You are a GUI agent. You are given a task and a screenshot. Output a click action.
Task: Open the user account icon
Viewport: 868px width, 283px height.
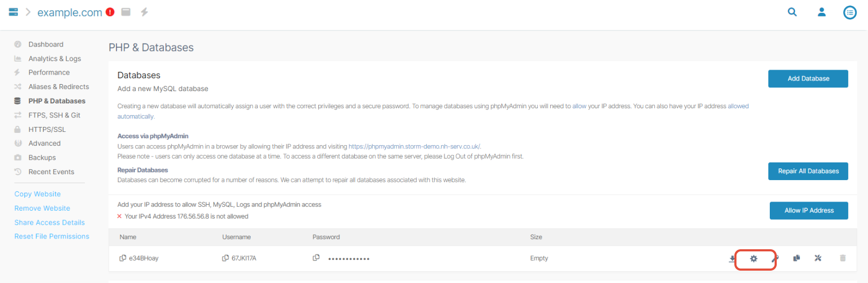(x=821, y=12)
